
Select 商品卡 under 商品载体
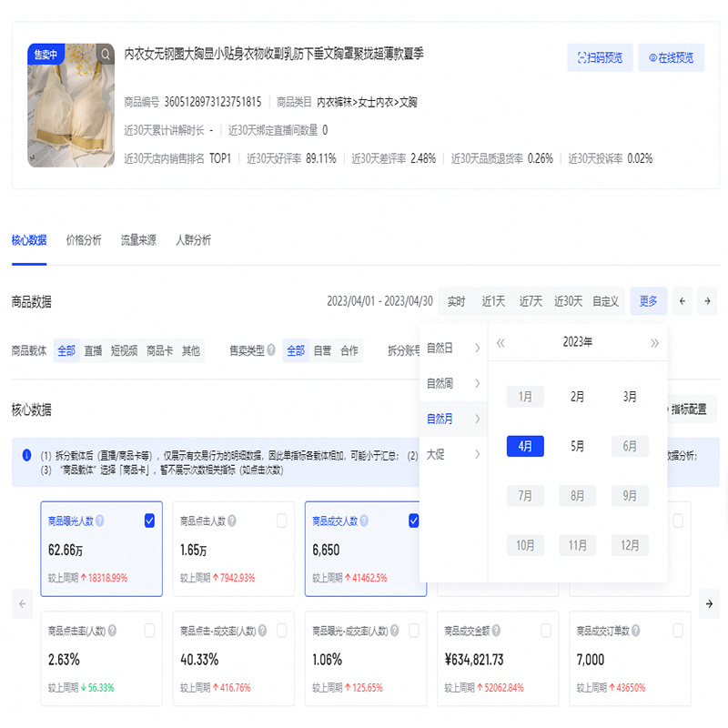point(159,350)
